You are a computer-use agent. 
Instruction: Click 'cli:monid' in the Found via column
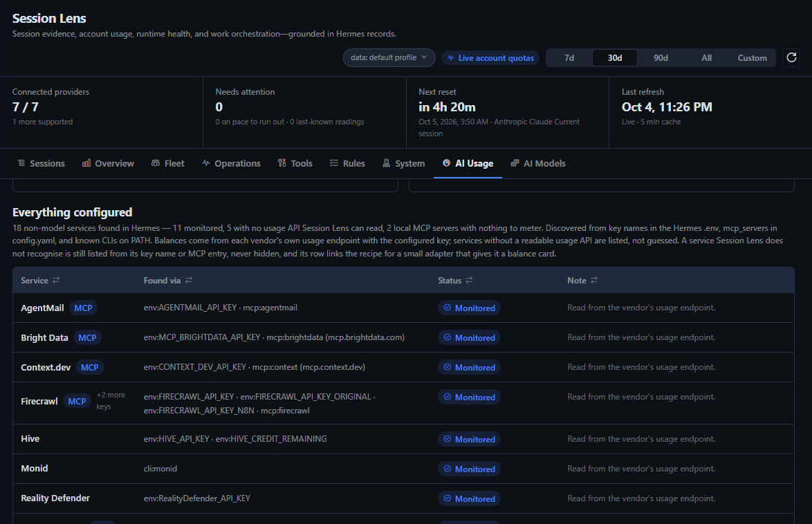(160, 469)
